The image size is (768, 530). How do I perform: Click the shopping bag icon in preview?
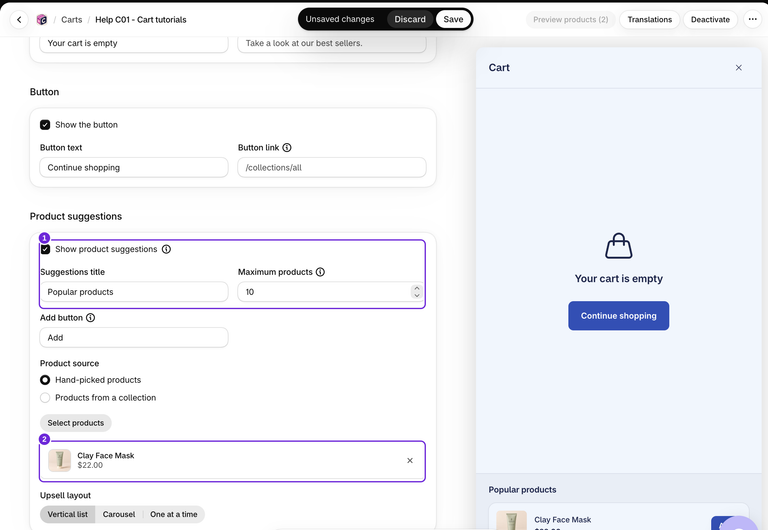pos(619,246)
